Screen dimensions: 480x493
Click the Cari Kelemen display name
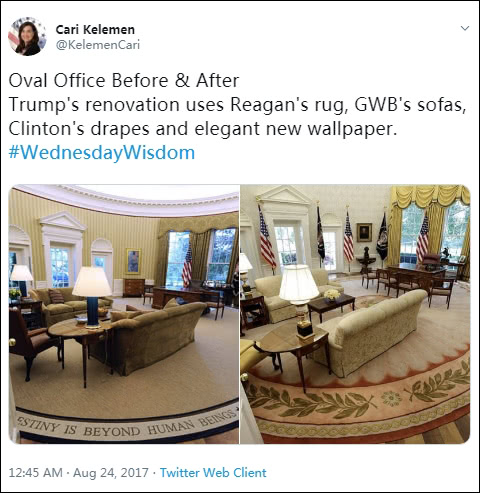[95, 29]
